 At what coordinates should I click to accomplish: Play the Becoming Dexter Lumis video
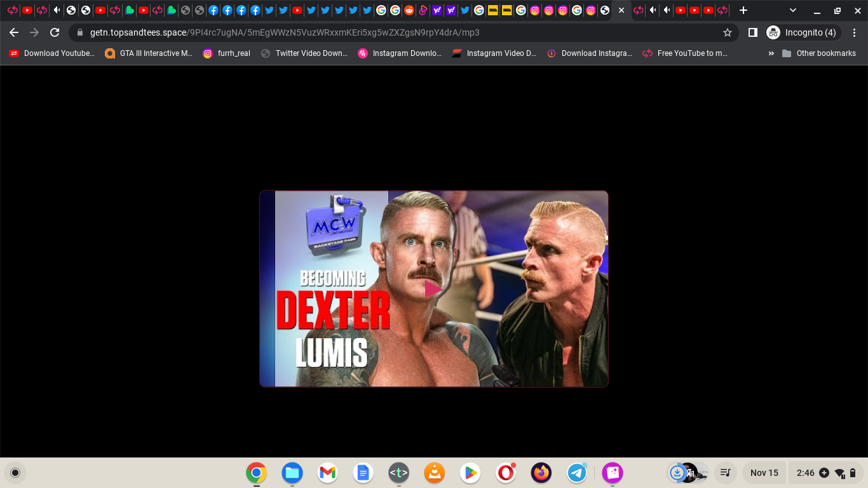coord(433,290)
